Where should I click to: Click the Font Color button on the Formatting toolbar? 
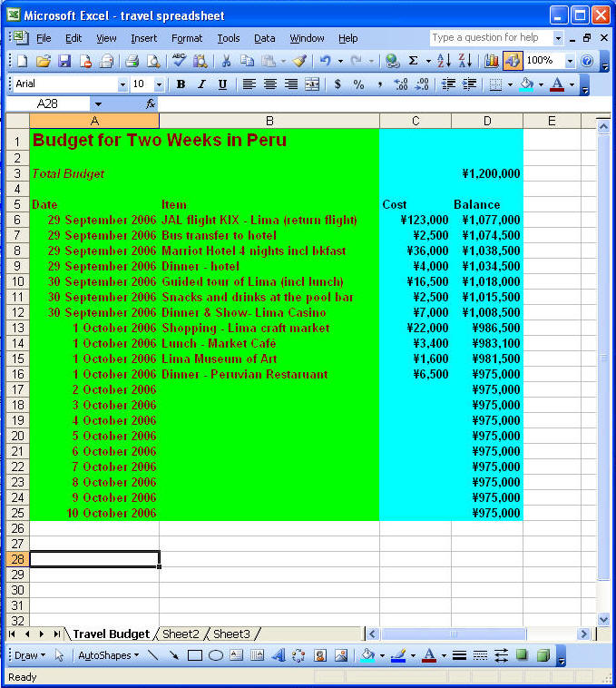point(557,84)
